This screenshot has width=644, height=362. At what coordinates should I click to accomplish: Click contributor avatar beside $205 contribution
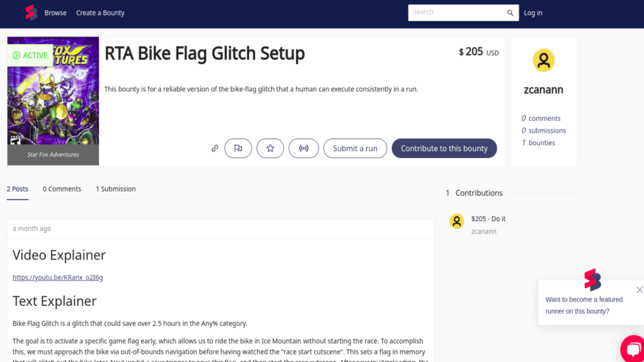457,221
